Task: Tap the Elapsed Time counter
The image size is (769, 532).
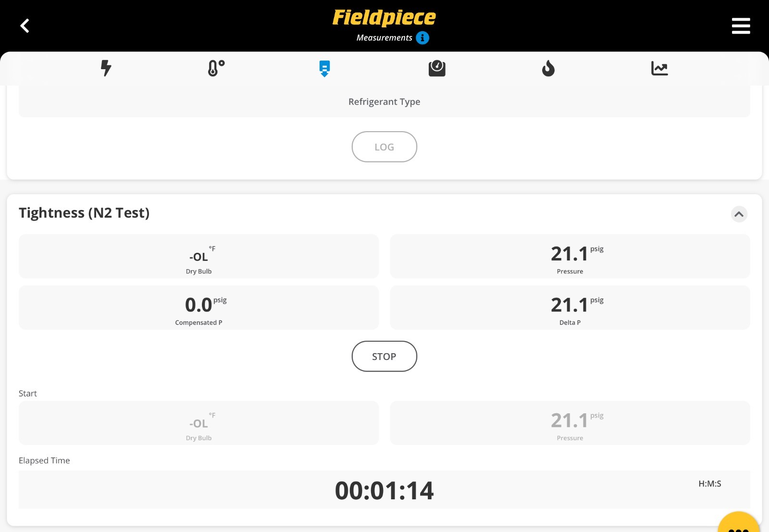Action: coord(384,490)
